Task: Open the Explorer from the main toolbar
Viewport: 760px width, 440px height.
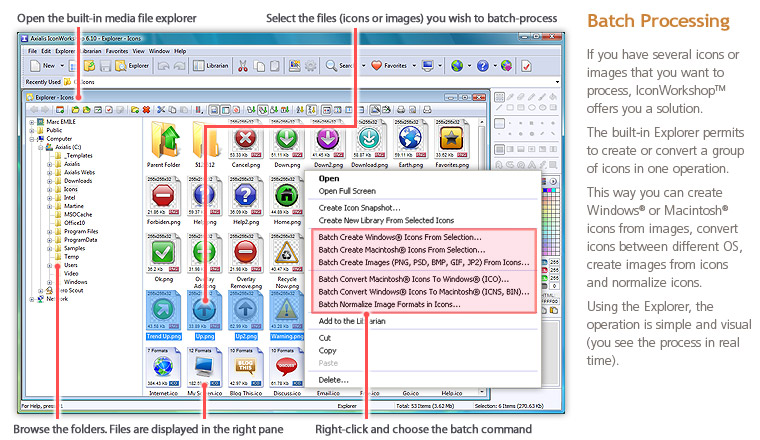Action: pos(132,66)
